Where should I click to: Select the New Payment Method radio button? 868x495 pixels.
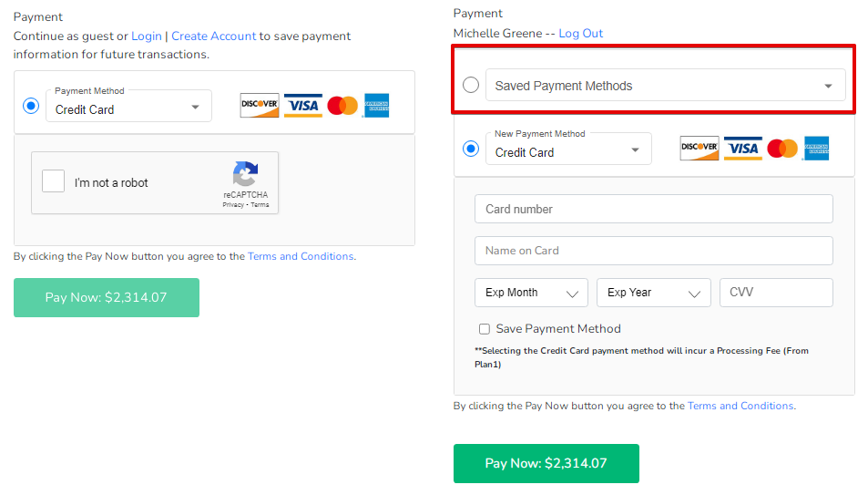pos(471,149)
